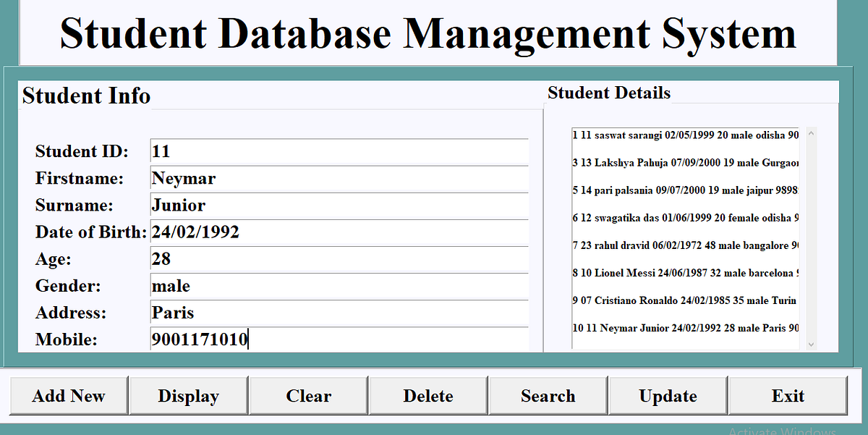Click the Exit button
Viewport: 868px width, 435px height.
coord(787,396)
